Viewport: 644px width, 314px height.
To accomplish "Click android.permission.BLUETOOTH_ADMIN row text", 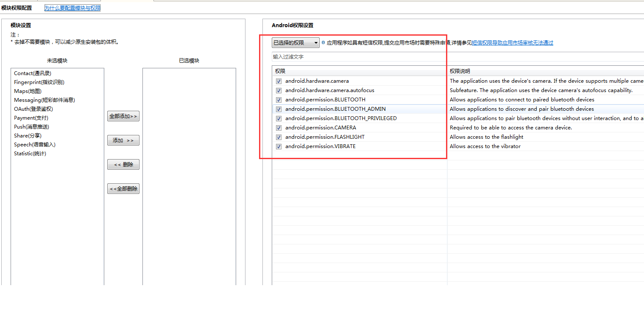I will (x=335, y=109).
